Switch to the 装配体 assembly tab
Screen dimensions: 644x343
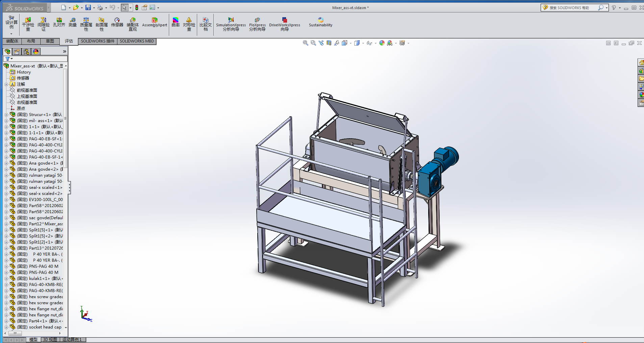pos(12,41)
